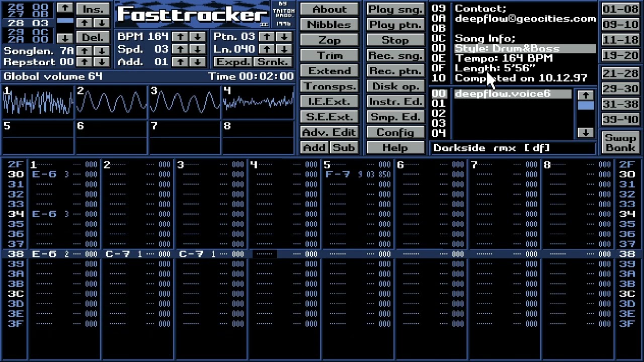
Task: Increase the Ln. pattern length
Action: click(268, 49)
